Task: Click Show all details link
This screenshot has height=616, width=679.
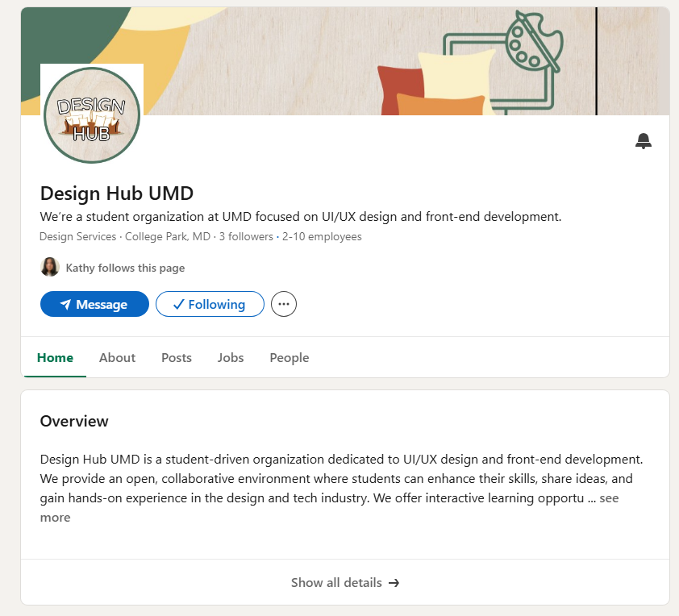Action: [x=345, y=583]
